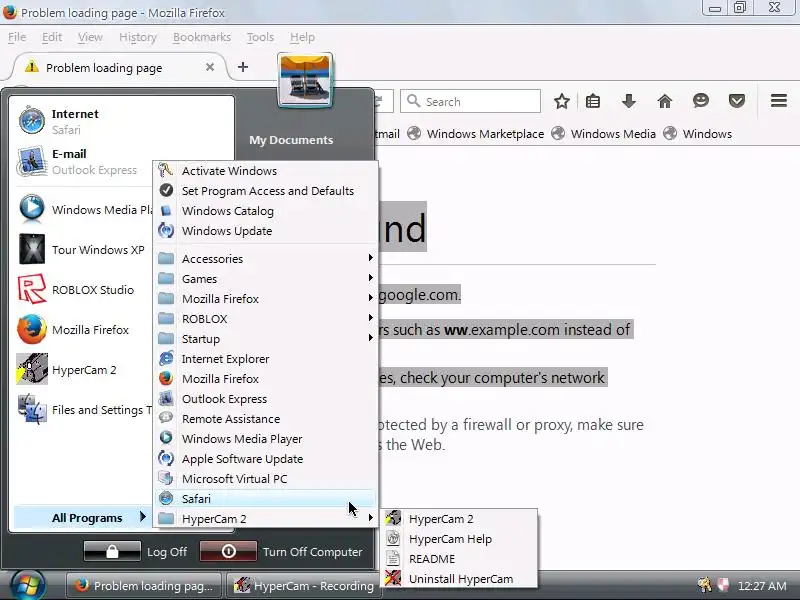Viewport: 800px width, 600px height.
Task: Expand the Mozilla Firefox folder submenu
Action: pos(266,298)
